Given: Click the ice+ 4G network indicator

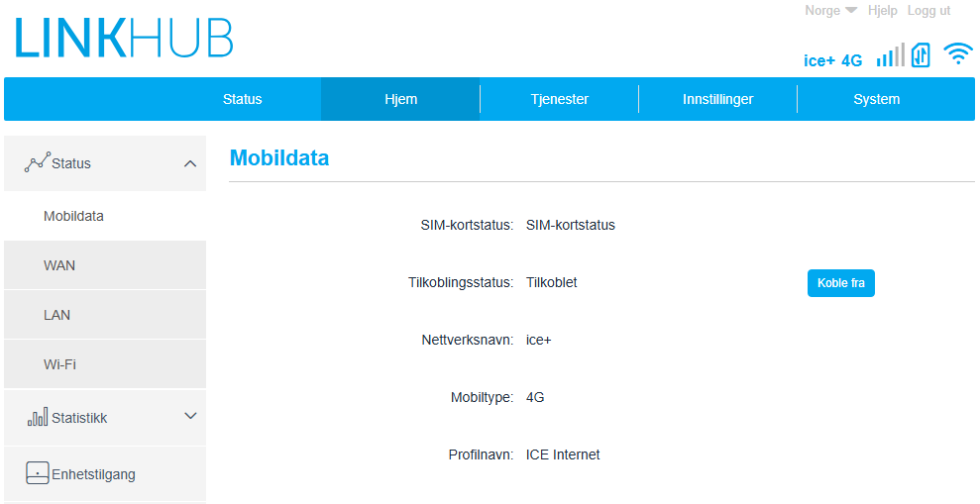Looking at the screenshot, I should tap(832, 60).
